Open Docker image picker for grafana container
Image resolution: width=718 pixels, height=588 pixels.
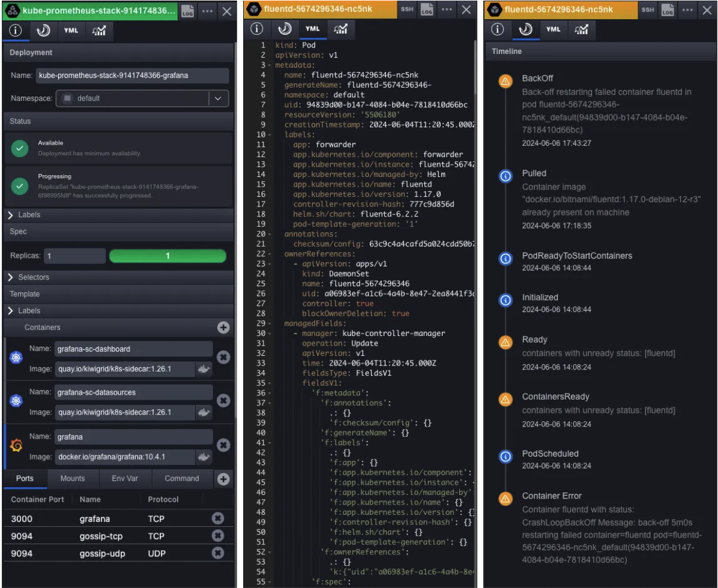[x=204, y=457]
